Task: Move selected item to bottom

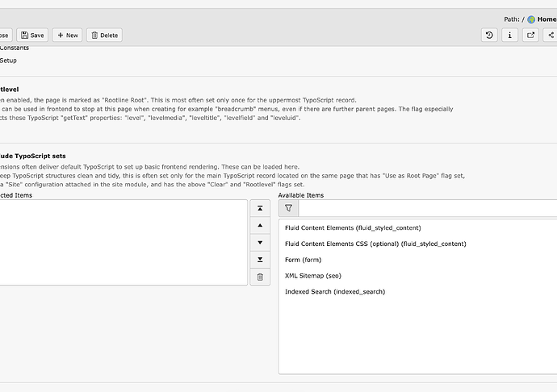Action: click(260, 260)
